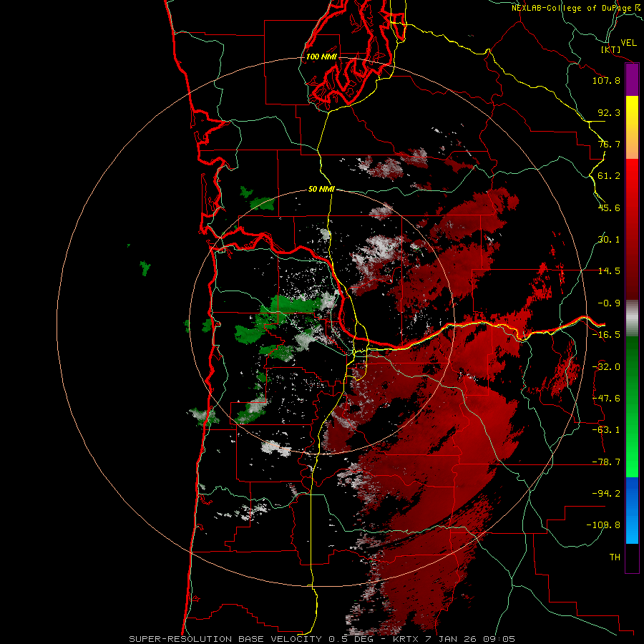Click the [KT] units label
The image size is (644, 644).
(x=610, y=49)
